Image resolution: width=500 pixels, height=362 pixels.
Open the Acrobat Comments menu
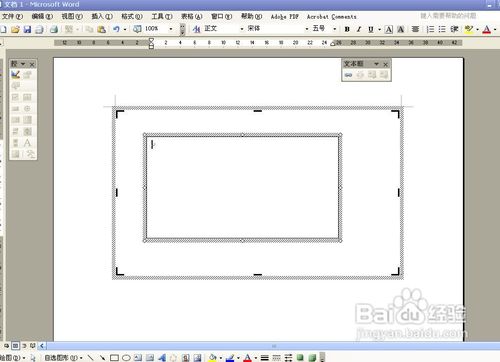331,17
